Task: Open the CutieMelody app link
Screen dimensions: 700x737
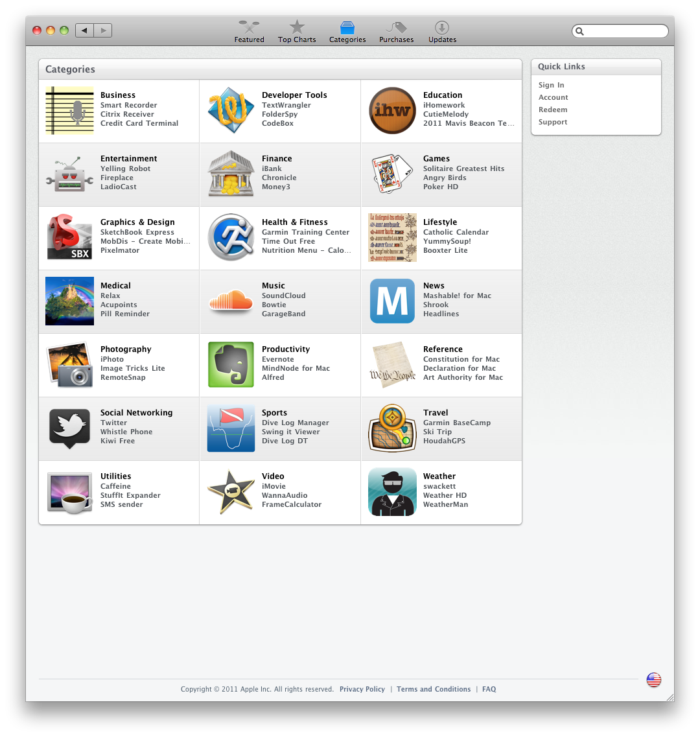Action: (446, 114)
